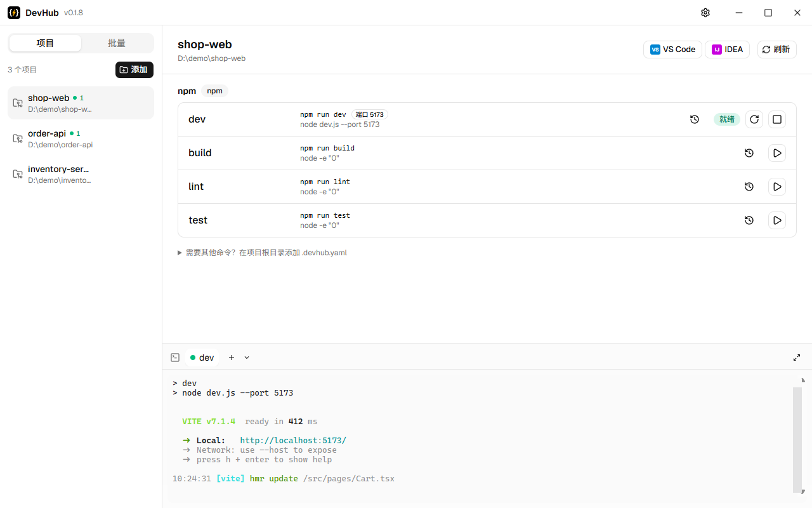Image resolution: width=812 pixels, height=508 pixels.
Task: View run history for the lint script
Action: (749, 187)
